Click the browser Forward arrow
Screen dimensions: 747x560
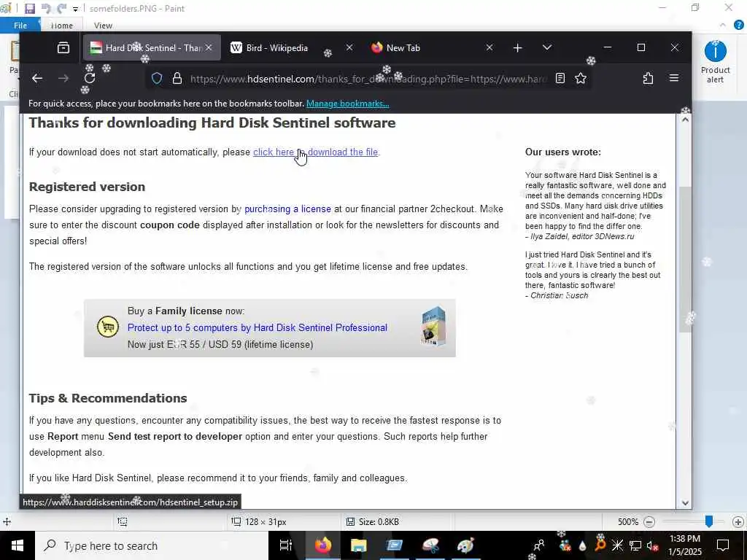coord(63,78)
